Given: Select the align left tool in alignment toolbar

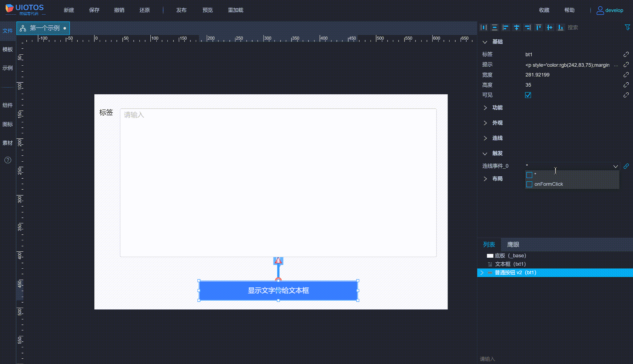Looking at the screenshot, I should coord(506,27).
